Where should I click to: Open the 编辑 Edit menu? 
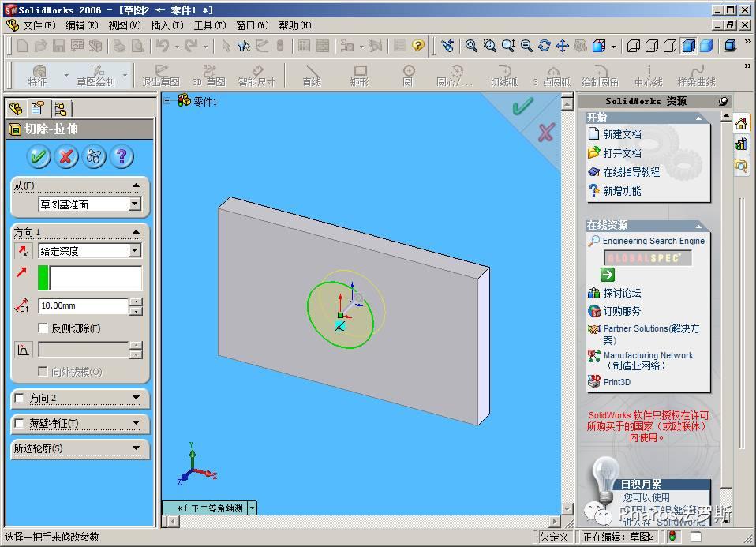pyautogui.click(x=82, y=25)
